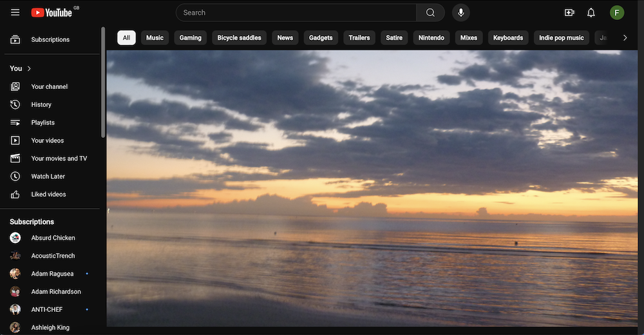This screenshot has width=644, height=335.
Task: Click into the Search field
Action: pos(296,12)
